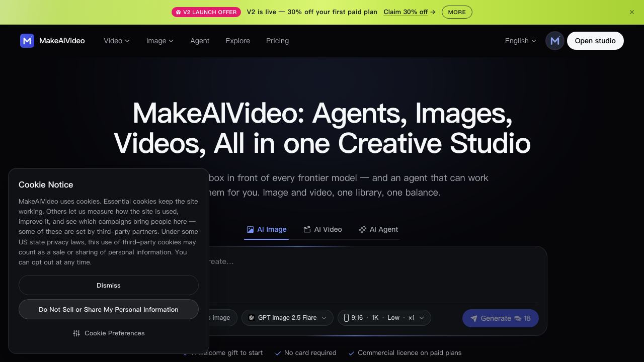
Task: Open Cookie Preferences
Action: point(109,333)
